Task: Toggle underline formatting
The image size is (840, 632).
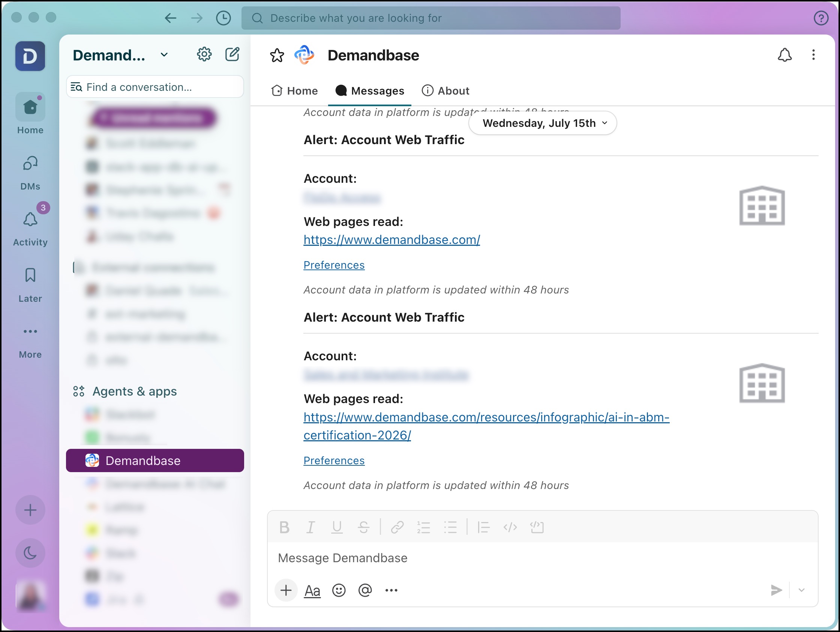Action: pos(337,528)
